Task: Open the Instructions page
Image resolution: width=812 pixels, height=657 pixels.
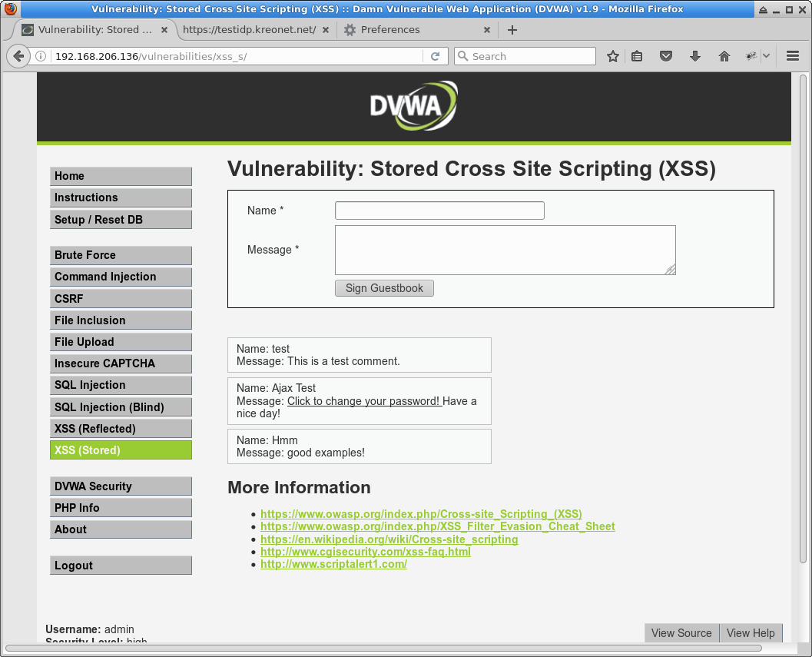Action: tap(121, 197)
